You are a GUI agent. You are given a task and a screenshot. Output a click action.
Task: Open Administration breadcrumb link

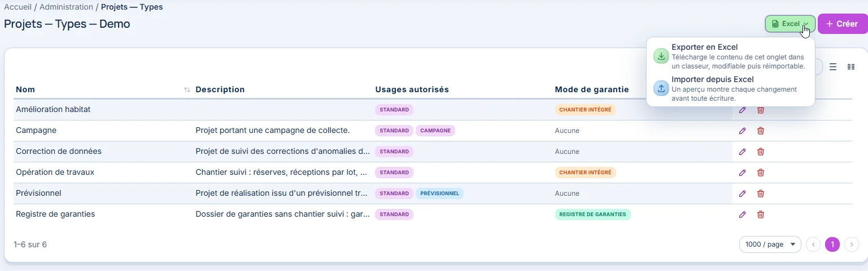66,7
